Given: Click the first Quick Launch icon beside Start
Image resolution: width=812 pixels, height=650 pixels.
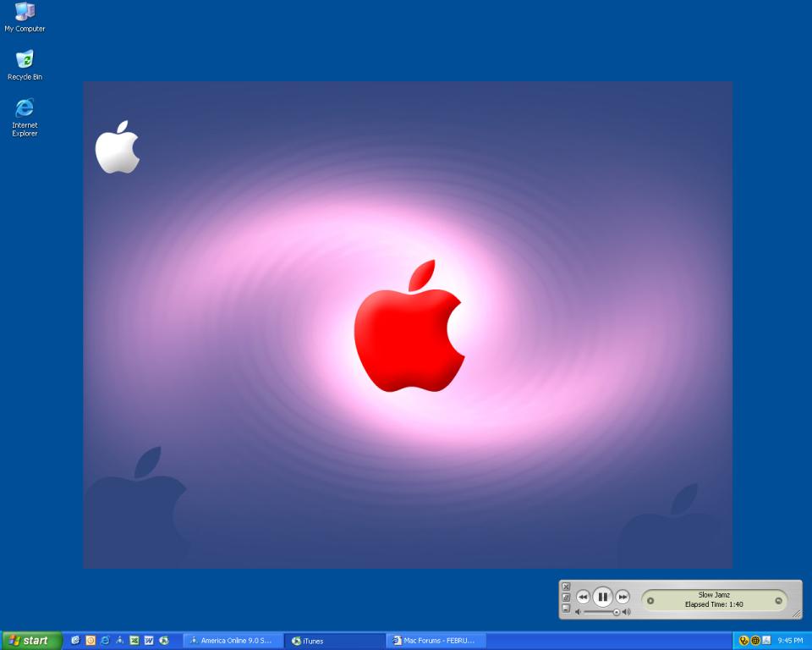Looking at the screenshot, I should 75,641.
